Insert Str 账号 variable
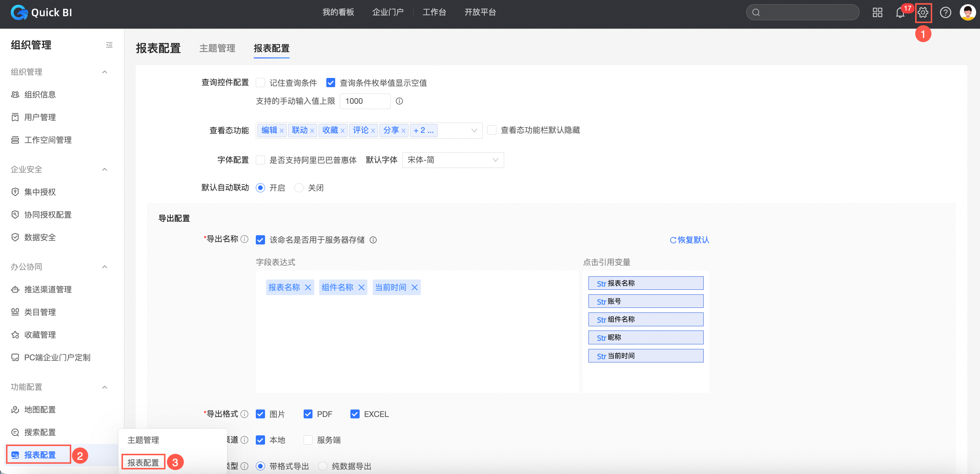This screenshot has width=980, height=474. (x=646, y=302)
